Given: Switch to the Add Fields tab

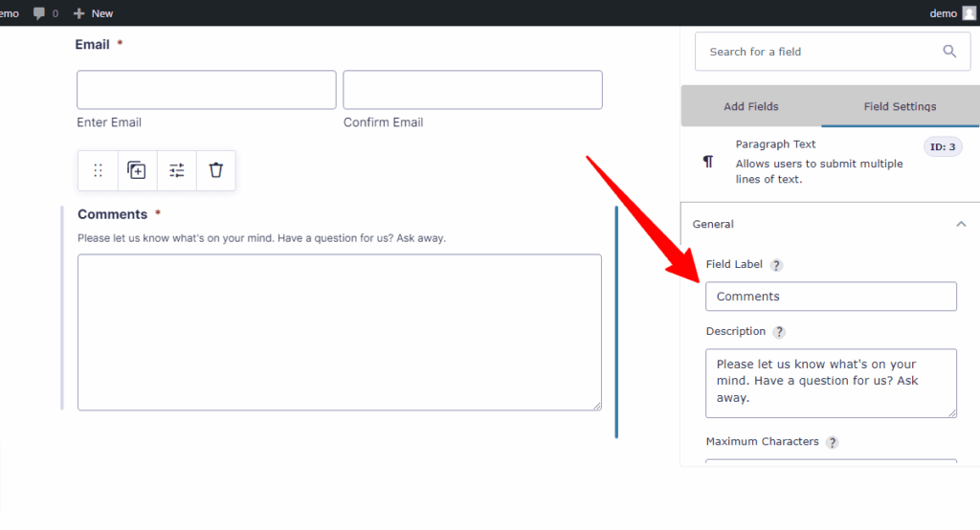Looking at the screenshot, I should (750, 106).
